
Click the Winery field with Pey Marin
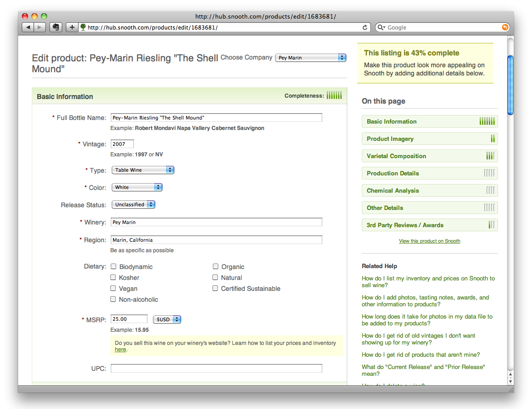[x=217, y=222]
